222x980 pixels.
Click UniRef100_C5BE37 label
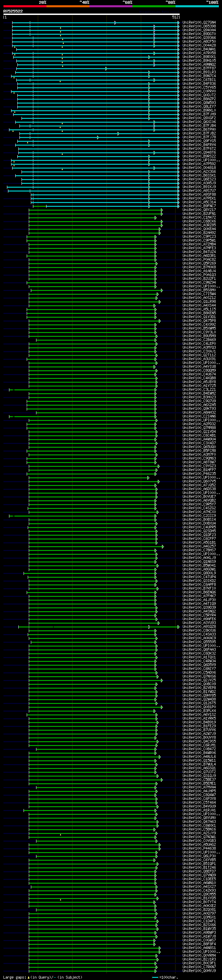click(199, 779)
